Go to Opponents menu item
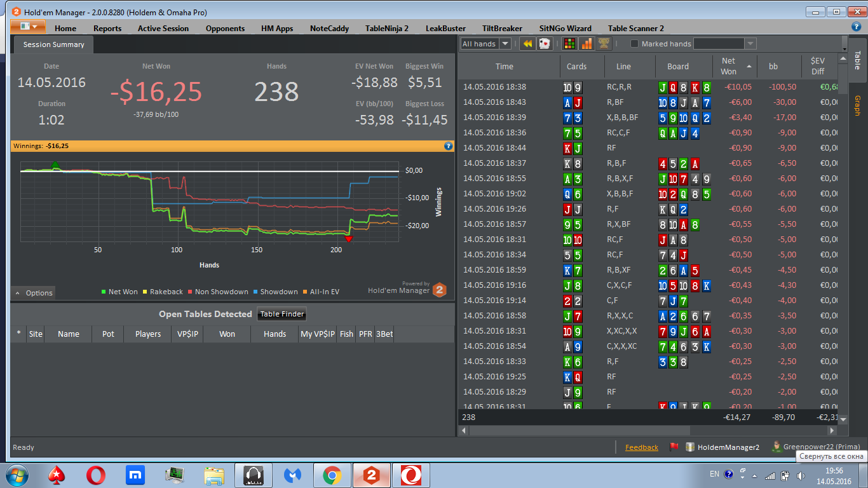The width and height of the screenshot is (868, 488). (225, 28)
